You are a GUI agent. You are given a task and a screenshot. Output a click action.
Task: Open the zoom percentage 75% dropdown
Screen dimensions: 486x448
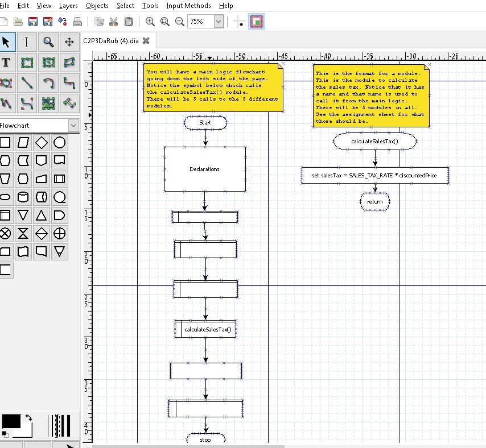219,22
